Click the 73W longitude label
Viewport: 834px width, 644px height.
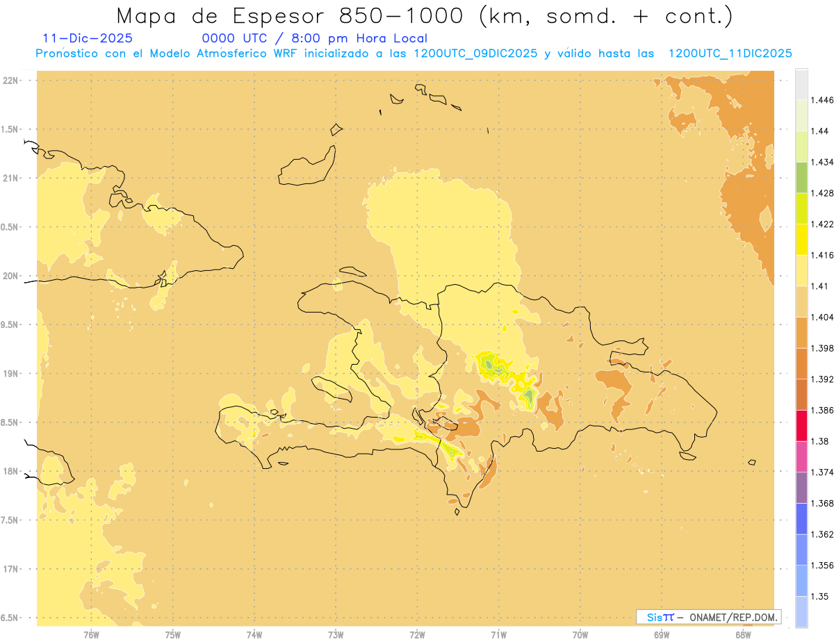click(x=336, y=634)
